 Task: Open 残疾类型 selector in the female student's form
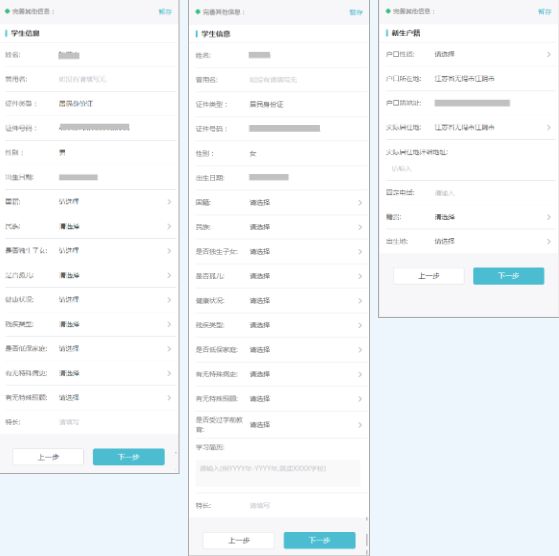coord(279,325)
